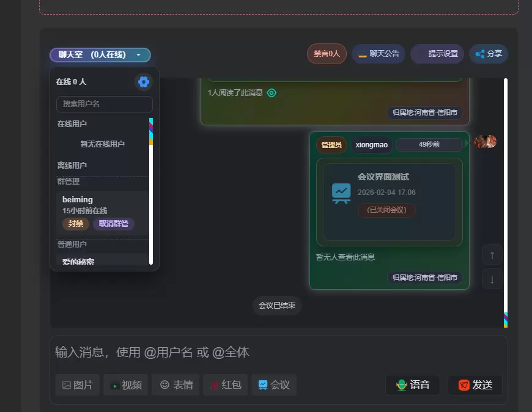Click the xiongmao username tag

point(371,145)
